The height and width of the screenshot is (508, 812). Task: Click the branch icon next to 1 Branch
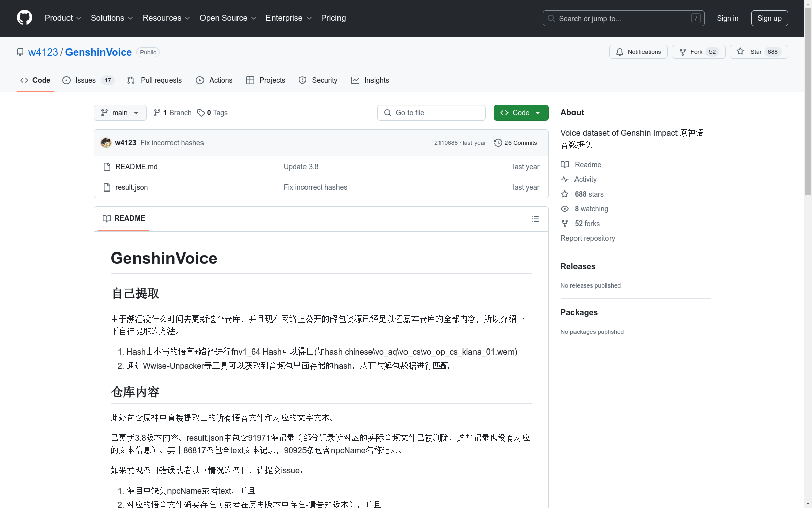[x=157, y=113]
